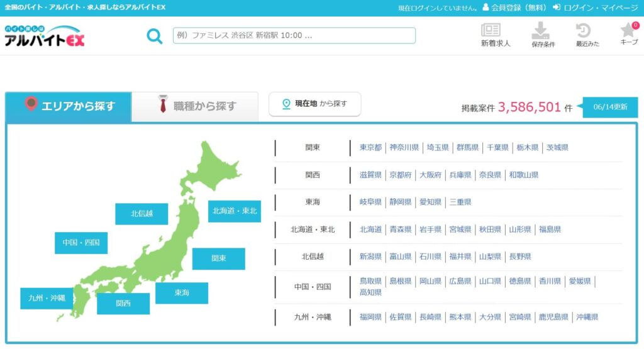This screenshot has height=349, width=644.
Task: Click the 九州・沖縄 map label
Action: point(47,298)
